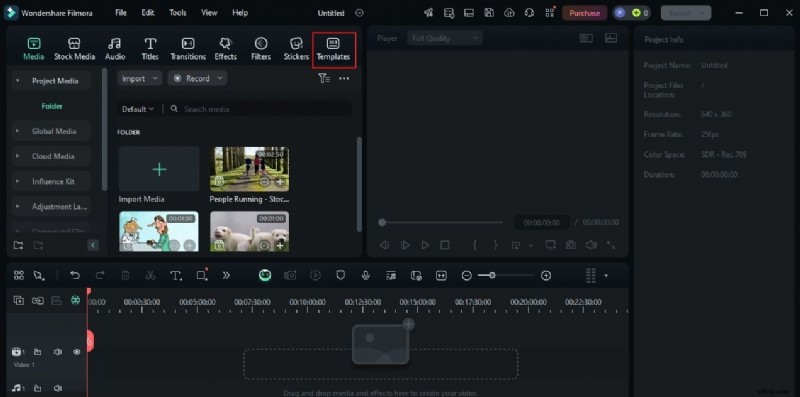The image size is (800, 397).
Task: Click the Purchase button
Action: (x=585, y=13)
